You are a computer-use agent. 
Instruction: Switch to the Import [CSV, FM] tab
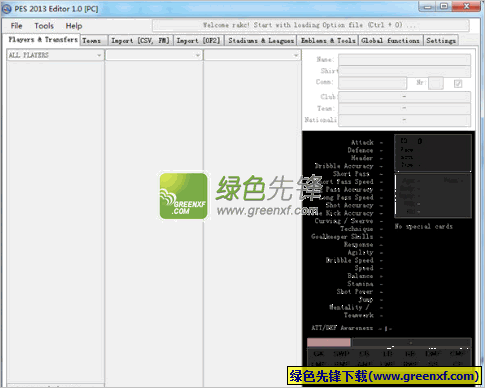tap(140, 40)
